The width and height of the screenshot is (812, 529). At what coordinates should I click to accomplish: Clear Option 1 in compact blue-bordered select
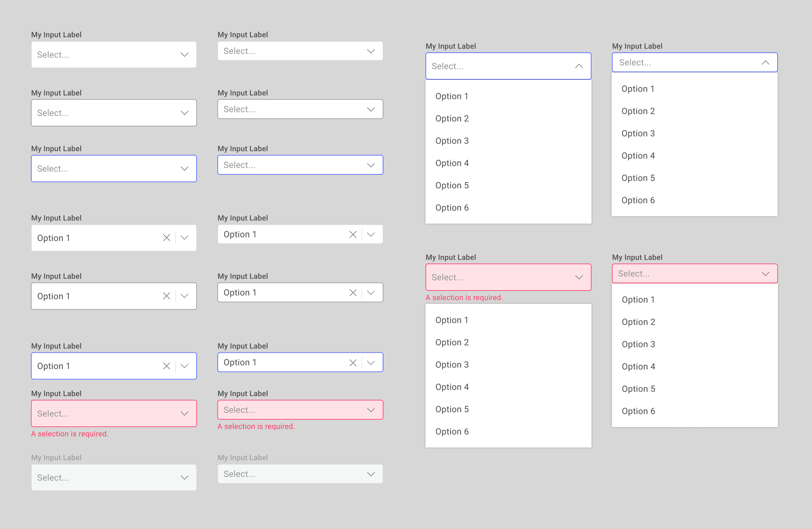click(x=353, y=362)
